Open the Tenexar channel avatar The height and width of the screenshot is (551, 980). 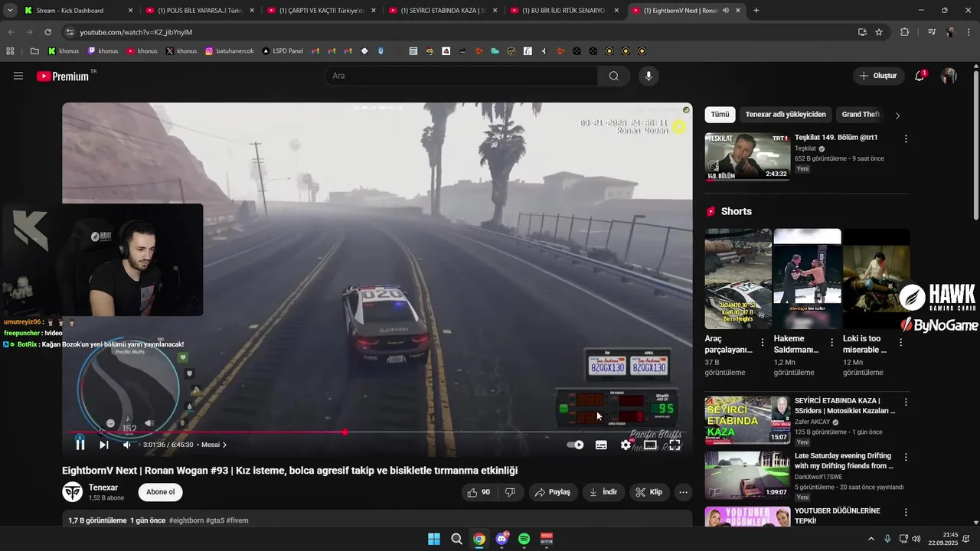[x=73, y=492]
